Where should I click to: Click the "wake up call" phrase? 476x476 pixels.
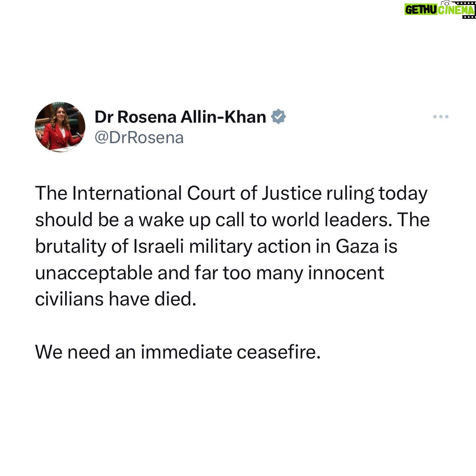[x=191, y=220]
